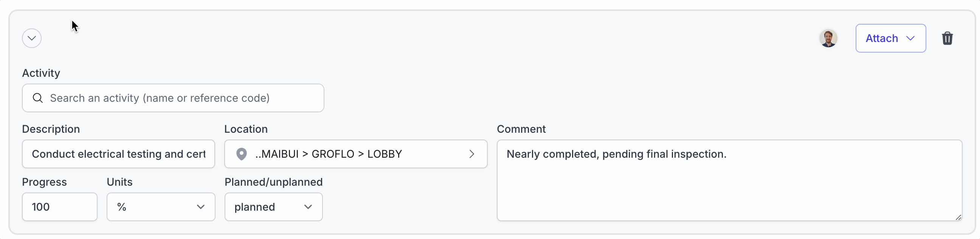The image size is (980, 239).
Task: Focus the Search an activity field
Action: [x=173, y=98]
